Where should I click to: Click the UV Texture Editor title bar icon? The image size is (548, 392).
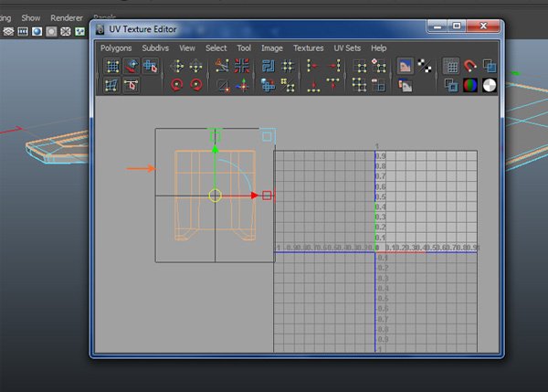point(100,29)
